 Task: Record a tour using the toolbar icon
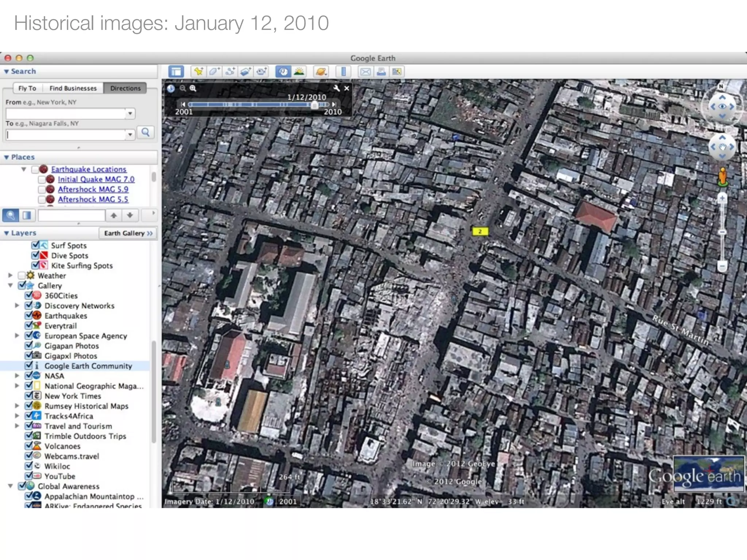pos(261,71)
